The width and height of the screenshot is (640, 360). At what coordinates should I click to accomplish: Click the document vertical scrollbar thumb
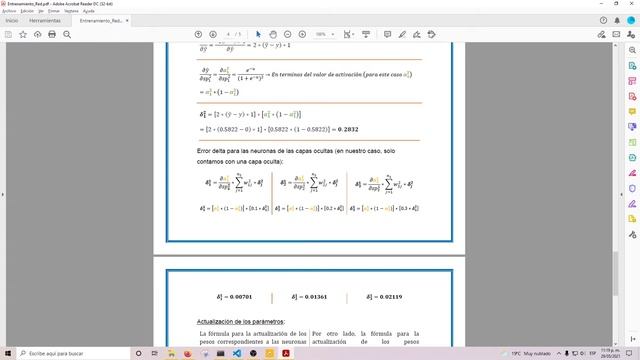pos(616,273)
